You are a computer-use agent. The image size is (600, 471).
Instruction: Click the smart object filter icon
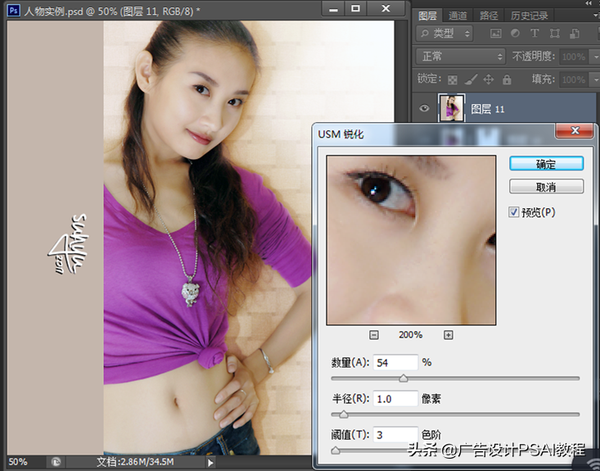pos(573,34)
